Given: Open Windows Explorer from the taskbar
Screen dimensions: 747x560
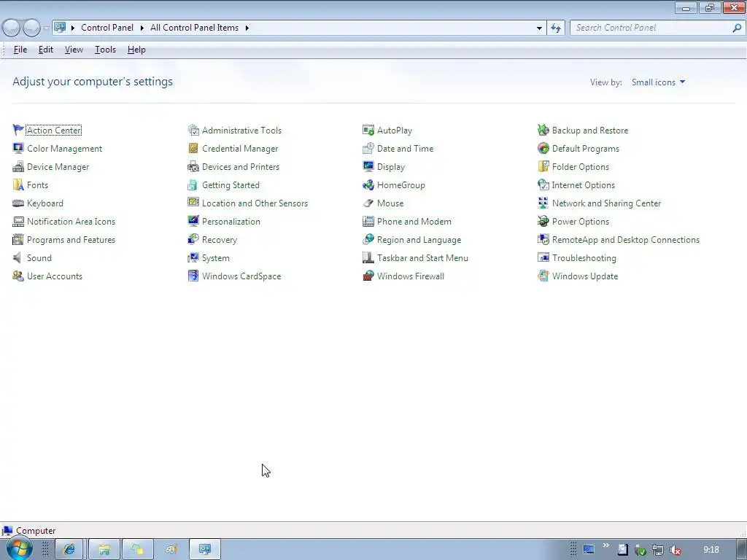Looking at the screenshot, I should [x=104, y=549].
